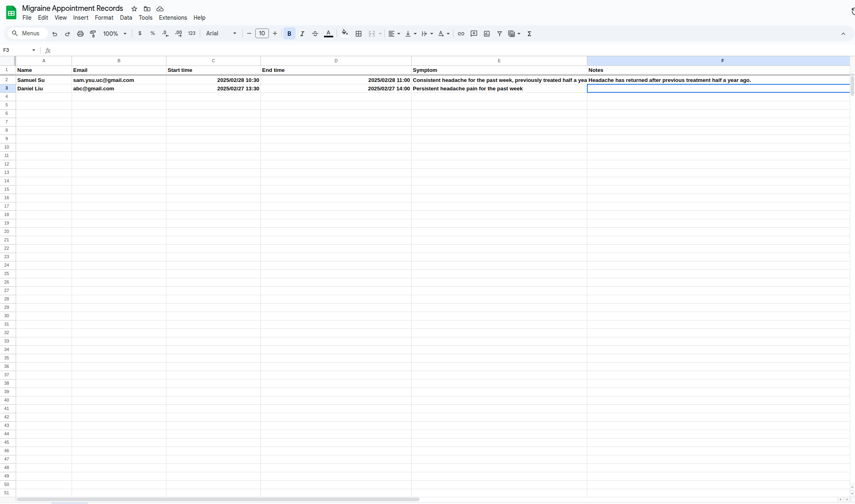Expand the Arial font dropdown

[221, 34]
